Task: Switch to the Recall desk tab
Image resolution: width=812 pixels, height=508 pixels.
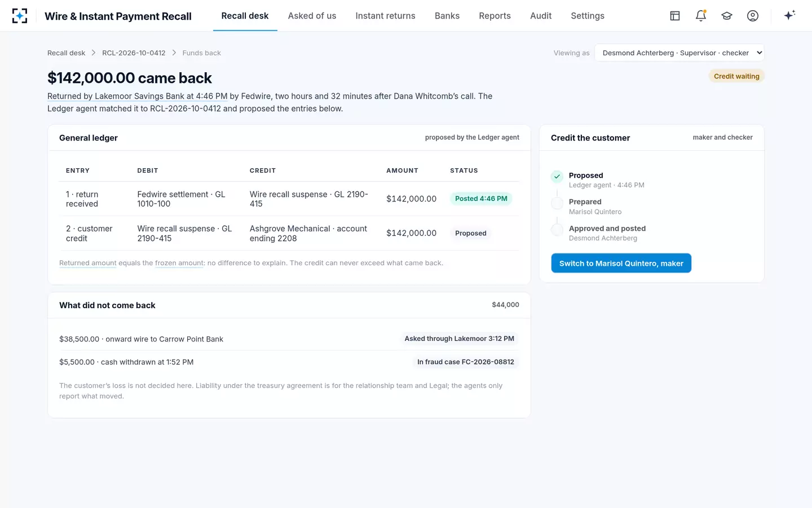Action: (x=245, y=16)
